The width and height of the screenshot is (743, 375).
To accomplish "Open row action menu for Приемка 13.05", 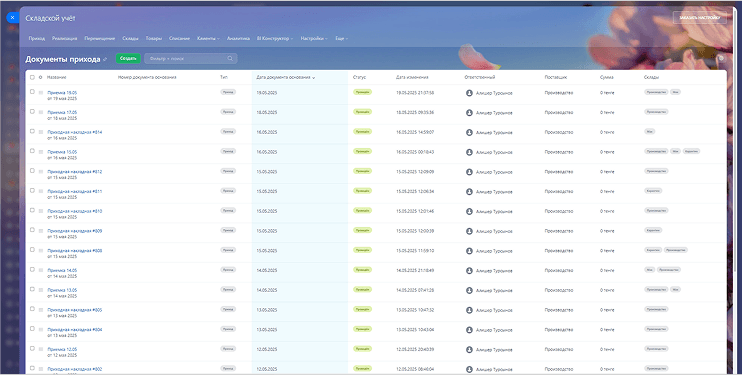I will 41,290.
